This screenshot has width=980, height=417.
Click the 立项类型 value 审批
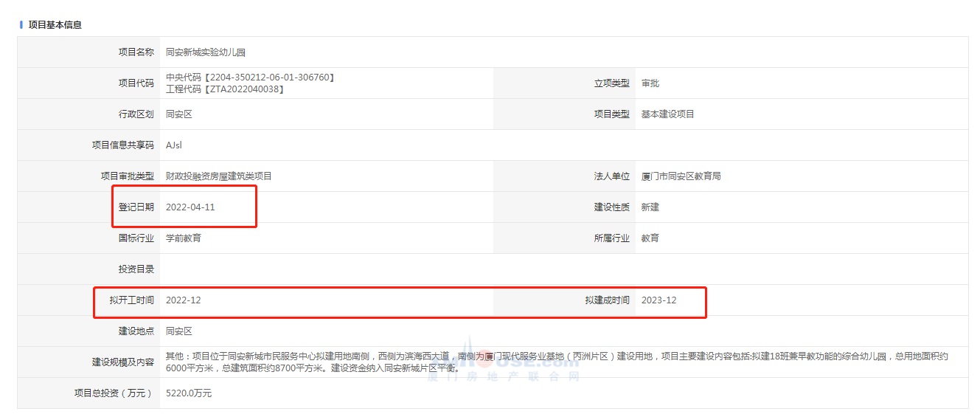650,83
